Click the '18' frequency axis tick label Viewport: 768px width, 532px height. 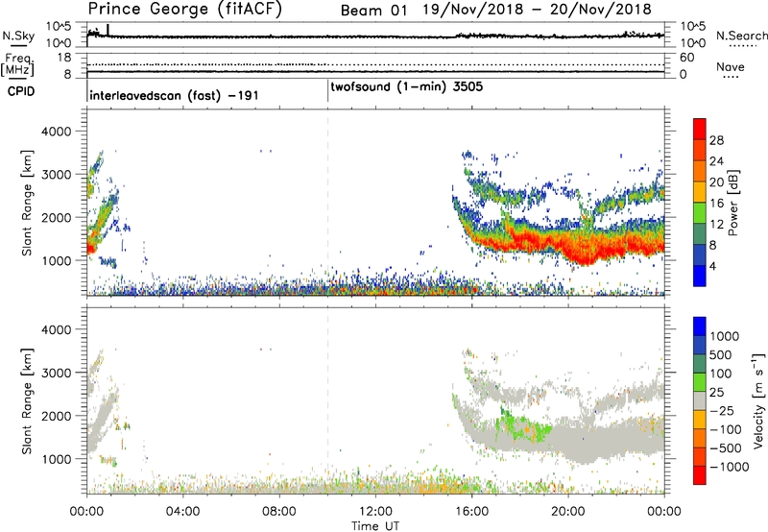click(x=63, y=58)
